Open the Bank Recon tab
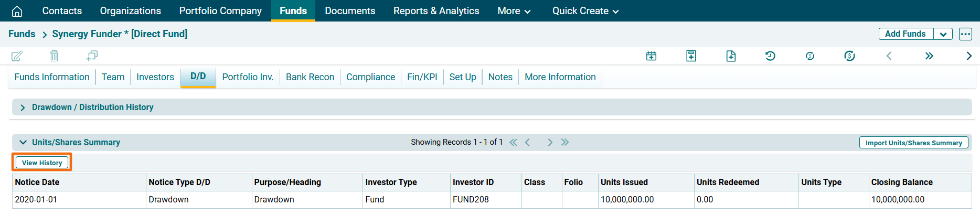The height and width of the screenshot is (215, 980). pyautogui.click(x=310, y=77)
